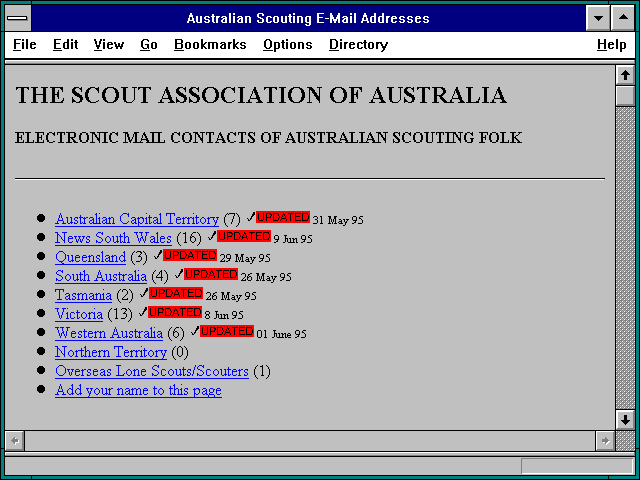
Task: Click the count (0) after Northern Territory
Action: point(180,352)
